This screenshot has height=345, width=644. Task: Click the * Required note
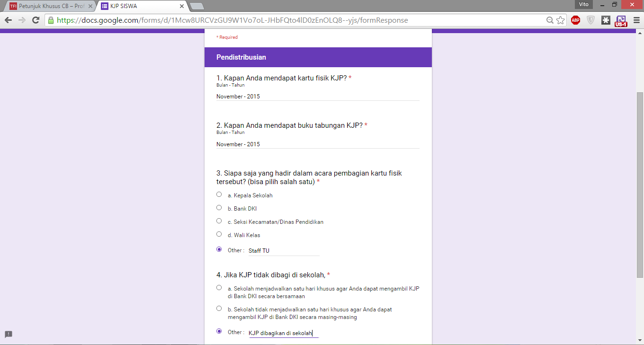tap(227, 37)
